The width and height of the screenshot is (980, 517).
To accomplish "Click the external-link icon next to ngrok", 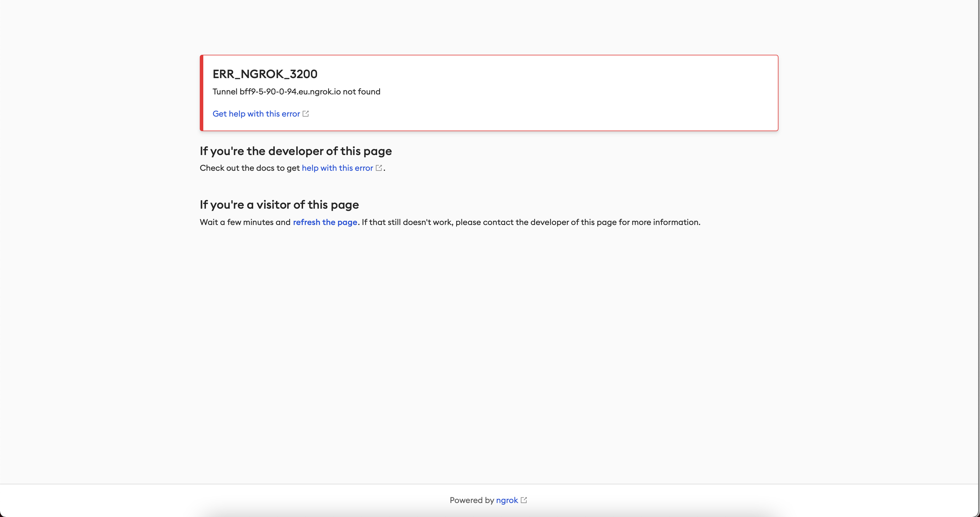I will [524, 500].
